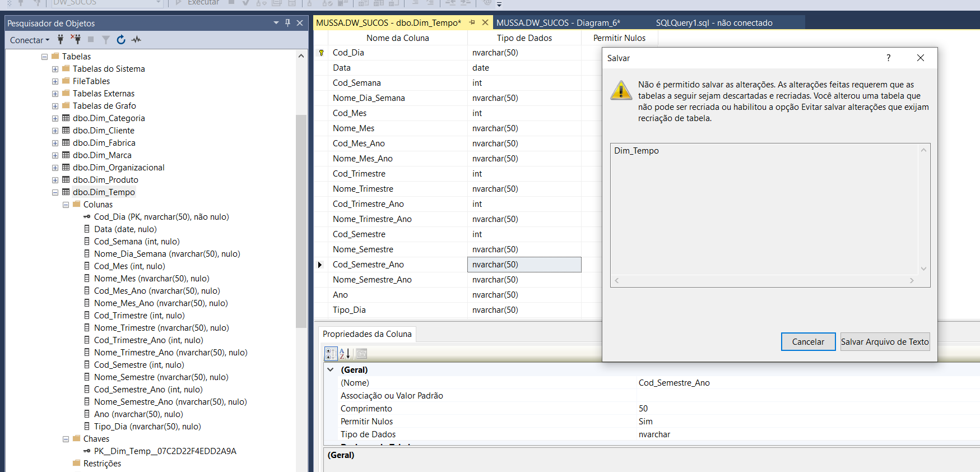Collapse the Tabelas folder node

[44, 57]
